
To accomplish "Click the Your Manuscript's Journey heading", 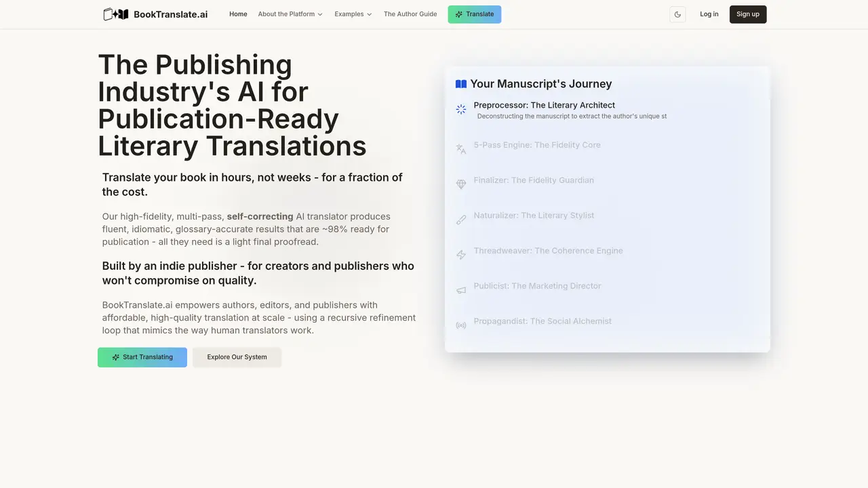I will tap(541, 84).
